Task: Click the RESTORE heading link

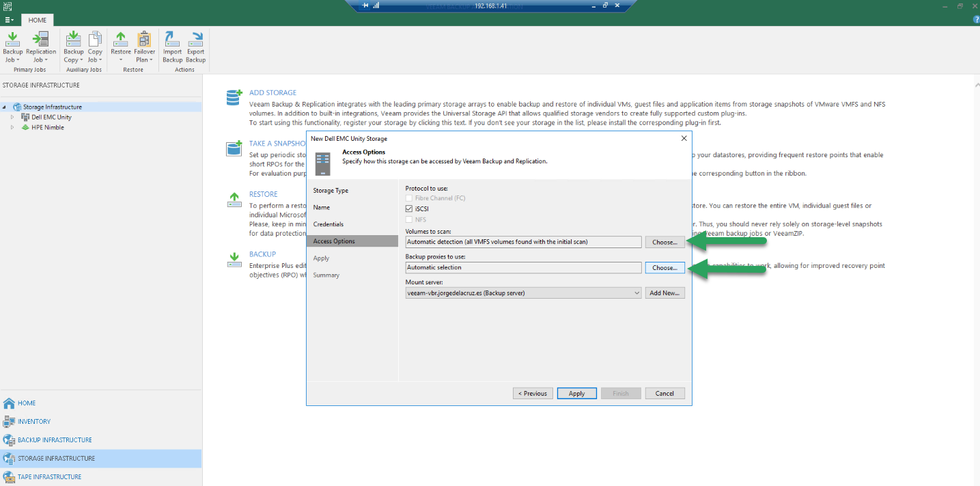Action: [264, 194]
